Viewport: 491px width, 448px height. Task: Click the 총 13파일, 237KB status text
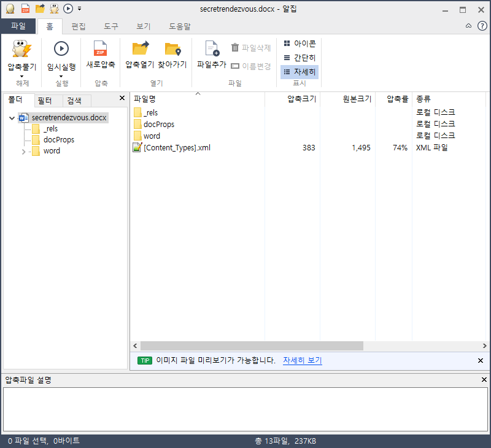tap(285, 441)
